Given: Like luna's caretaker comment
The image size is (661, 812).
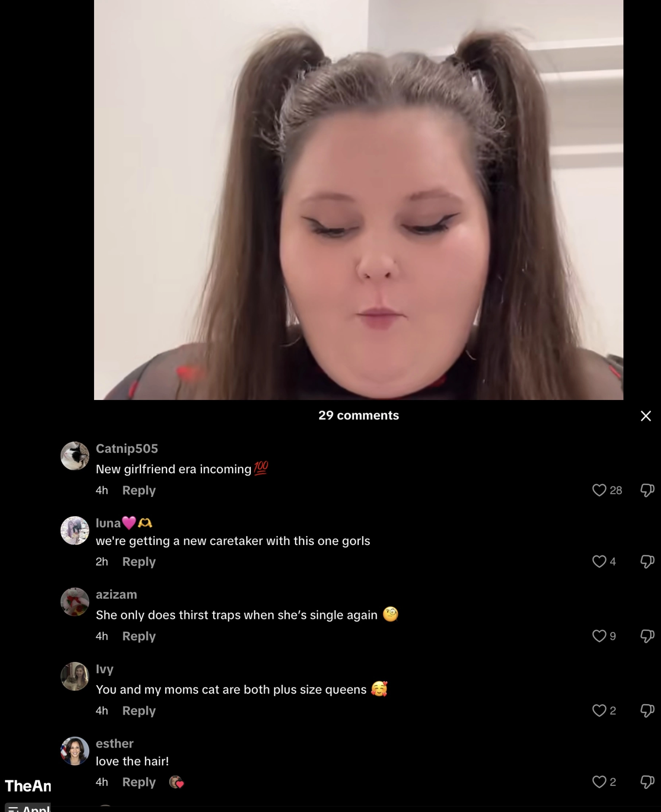Looking at the screenshot, I should [x=599, y=561].
